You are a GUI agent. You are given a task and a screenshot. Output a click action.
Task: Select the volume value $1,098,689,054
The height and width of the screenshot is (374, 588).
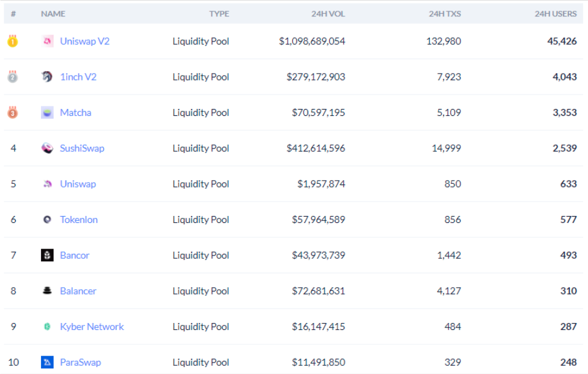tap(312, 42)
